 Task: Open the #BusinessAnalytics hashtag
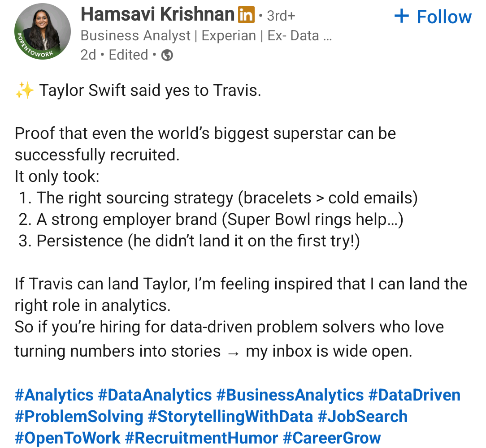click(x=290, y=395)
